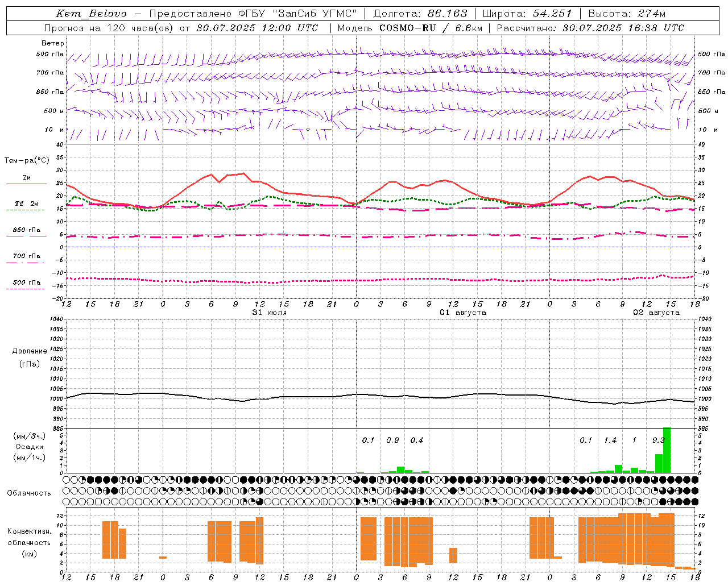Click the Kem_Belovo station title
The height and width of the screenshot is (582, 728).
pyautogui.click(x=92, y=14)
